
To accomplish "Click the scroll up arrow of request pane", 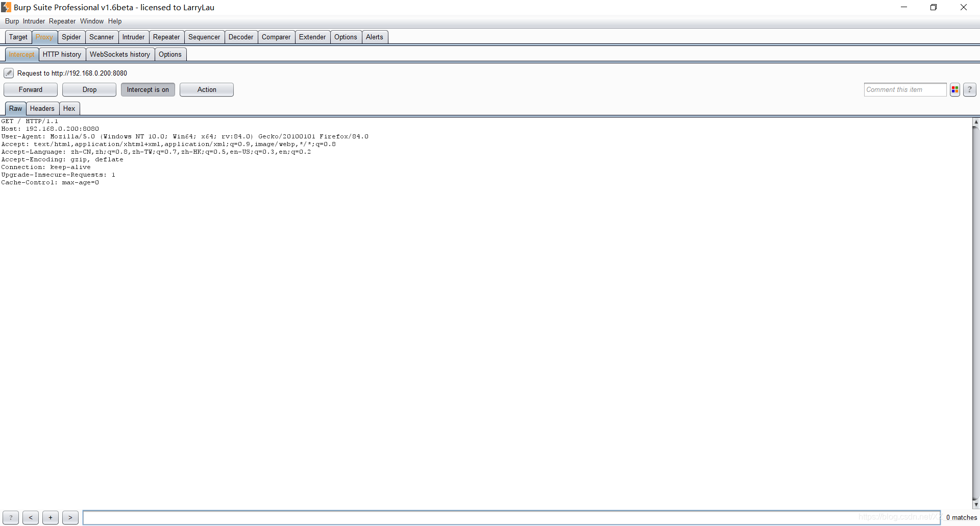I will (976, 122).
